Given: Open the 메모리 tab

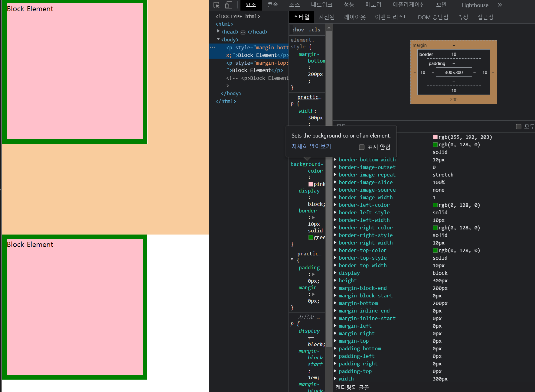Looking at the screenshot, I should 374,5.
